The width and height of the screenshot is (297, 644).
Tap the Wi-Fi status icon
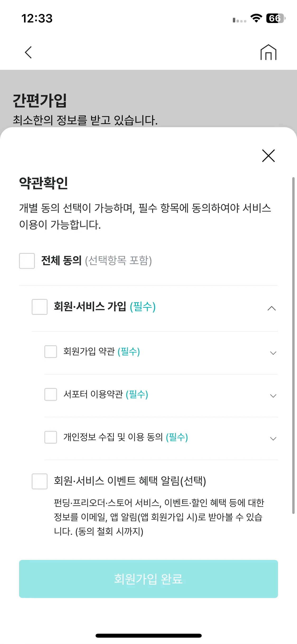tap(256, 18)
